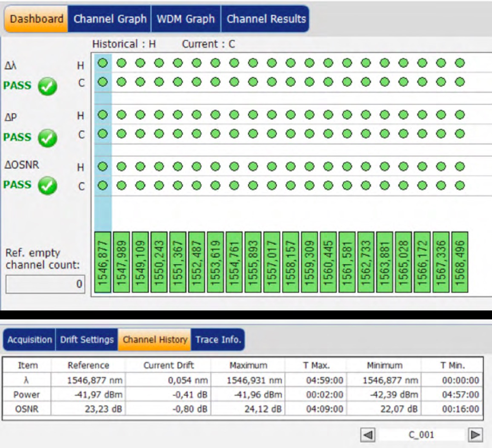The image size is (492, 448).
Task: Click the ΔOSNR PASS checkmark icon
Action: (x=47, y=186)
